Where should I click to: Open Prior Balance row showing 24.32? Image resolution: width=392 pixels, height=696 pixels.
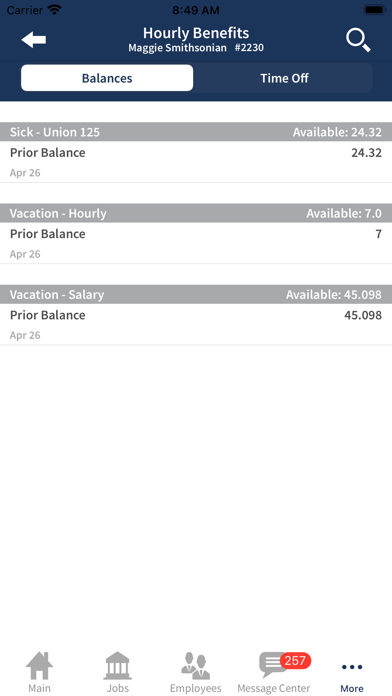[196, 162]
